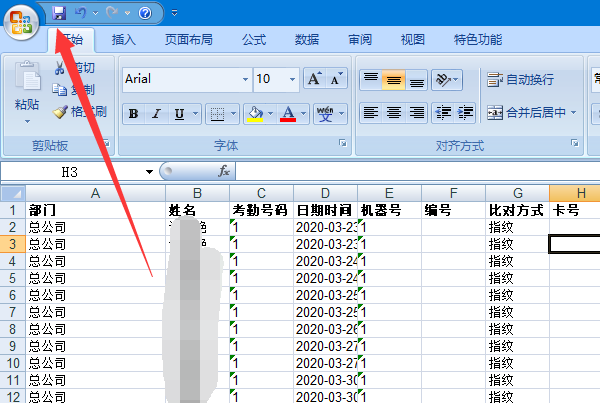600x403 pixels.
Task: Apply yellow fill color
Action: click(x=255, y=114)
